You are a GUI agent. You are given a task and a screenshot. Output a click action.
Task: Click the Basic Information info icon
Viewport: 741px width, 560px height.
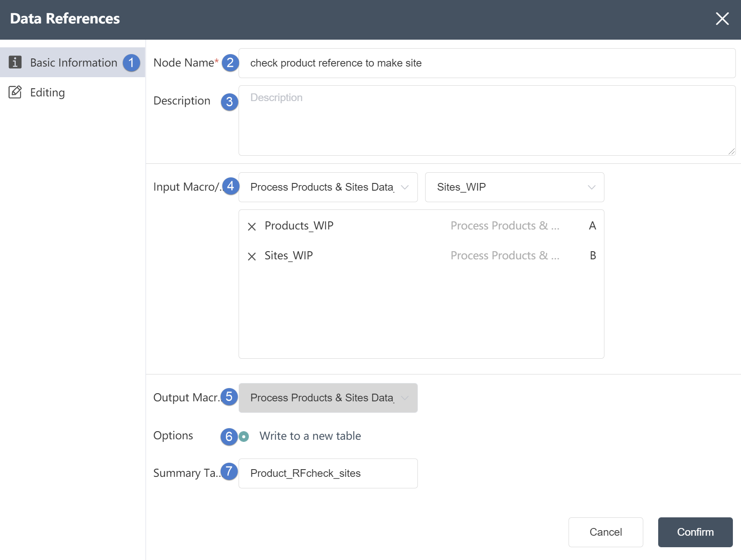click(15, 62)
